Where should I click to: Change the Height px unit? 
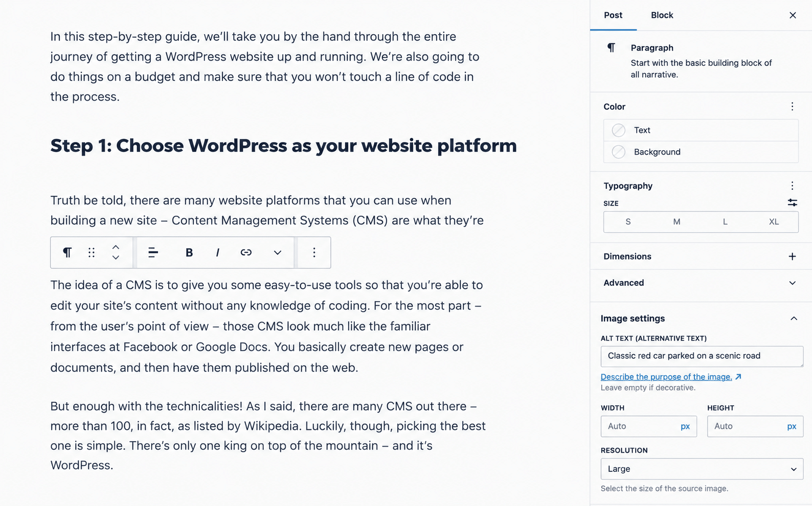[792, 426]
